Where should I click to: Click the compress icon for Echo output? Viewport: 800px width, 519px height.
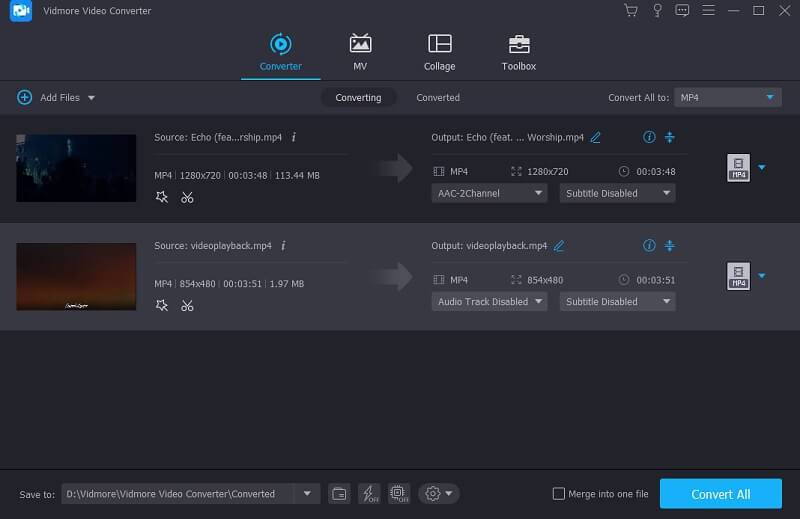pos(670,137)
